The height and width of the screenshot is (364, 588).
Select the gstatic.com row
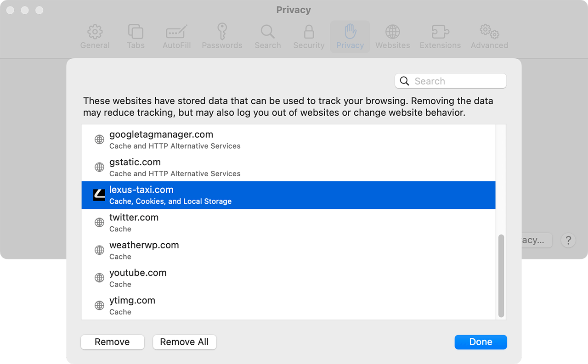(x=288, y=167)
